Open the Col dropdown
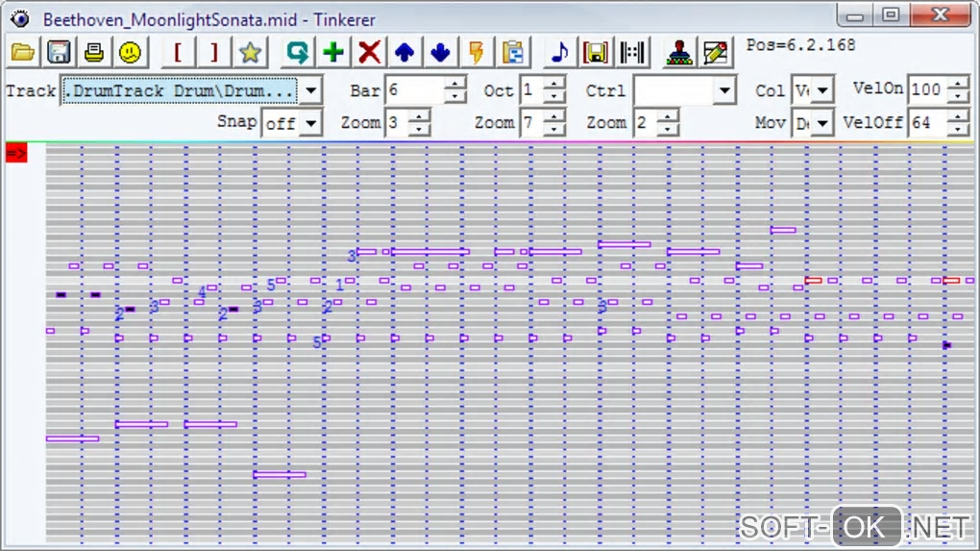 823,90
